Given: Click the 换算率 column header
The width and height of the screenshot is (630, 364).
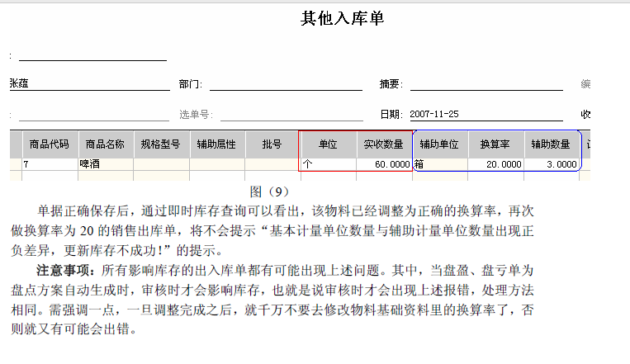Looking at the screenshot, I should pyautogui.click(x=495, y=144).
